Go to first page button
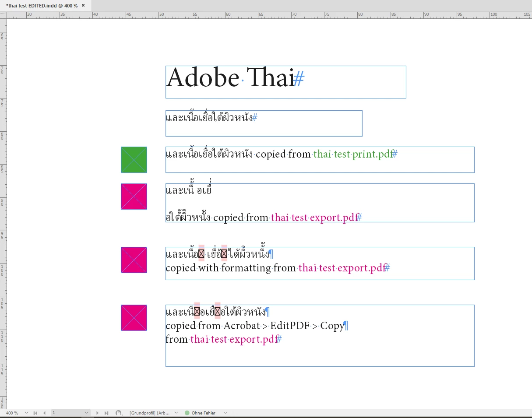 coord(35,413)
